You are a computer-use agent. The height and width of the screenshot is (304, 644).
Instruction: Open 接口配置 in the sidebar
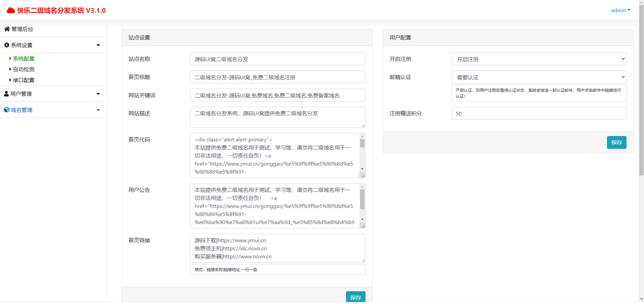tap(24, 80)
